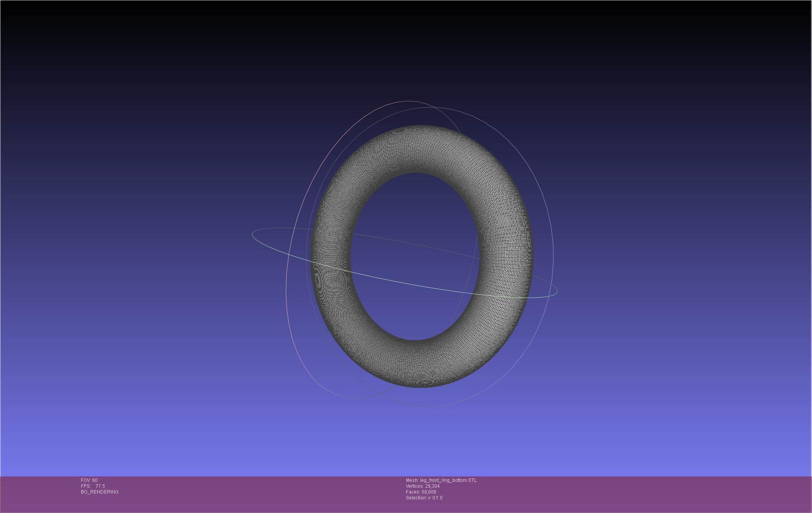Click the green trackball ellipse's right tip
Screen dimensions: 812x513
[556, 291]
